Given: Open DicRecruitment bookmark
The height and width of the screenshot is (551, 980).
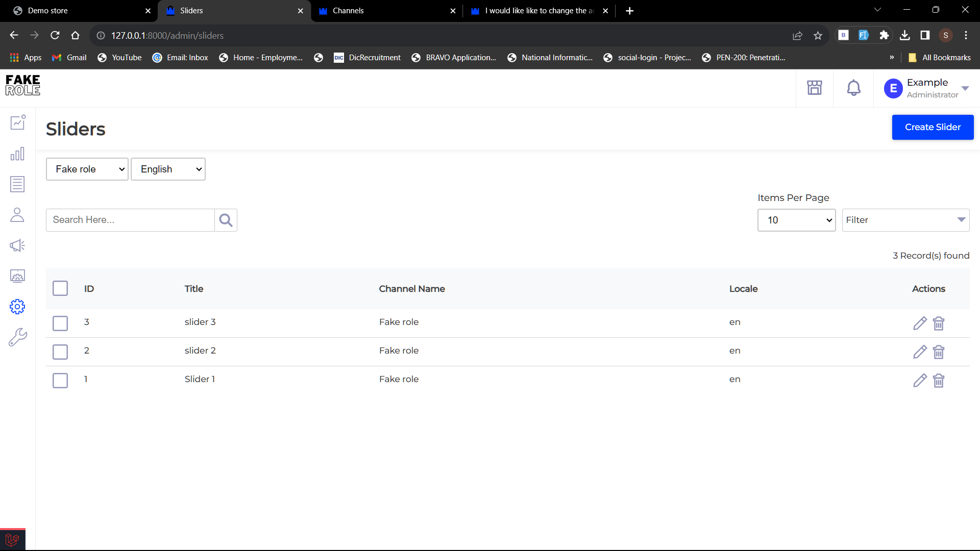Looking at the screenshot, I should click(367, 57).
